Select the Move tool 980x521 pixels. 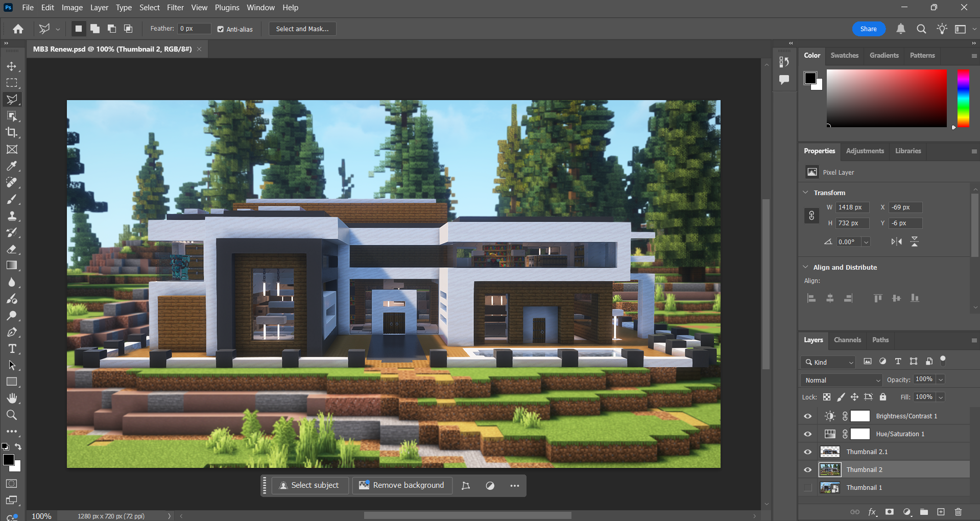coord(12,66)
